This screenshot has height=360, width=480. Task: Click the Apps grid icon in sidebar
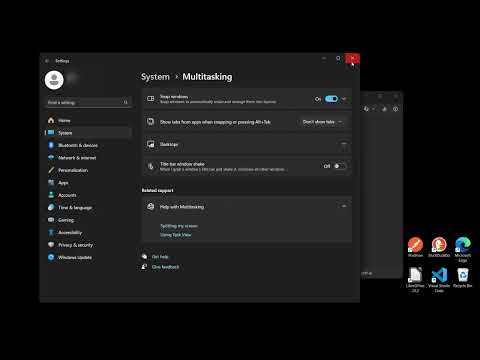pos(51,182)
